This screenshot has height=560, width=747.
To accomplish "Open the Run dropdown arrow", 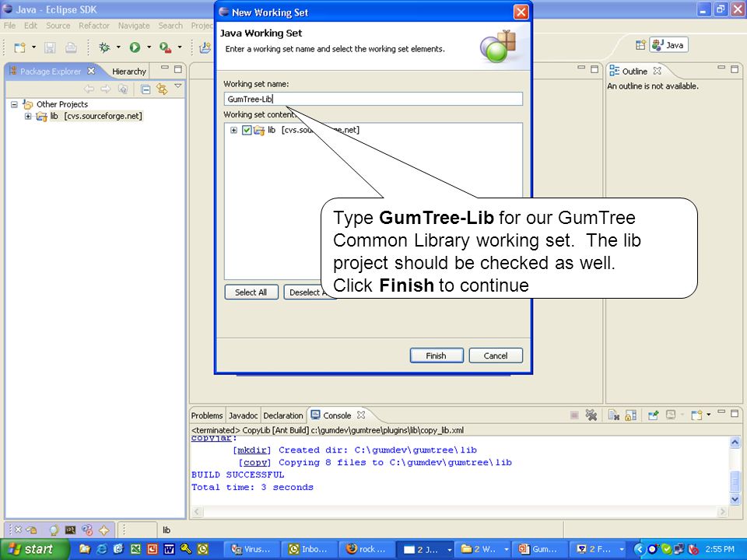I will [149, 47].
